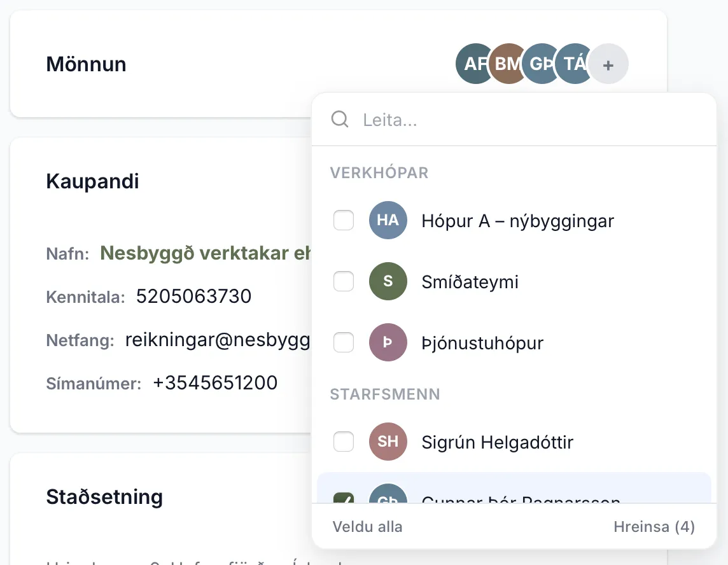The image size is (728, 565).
Task: Select Hópur A – nýbyggingar label
Action: 517,221
